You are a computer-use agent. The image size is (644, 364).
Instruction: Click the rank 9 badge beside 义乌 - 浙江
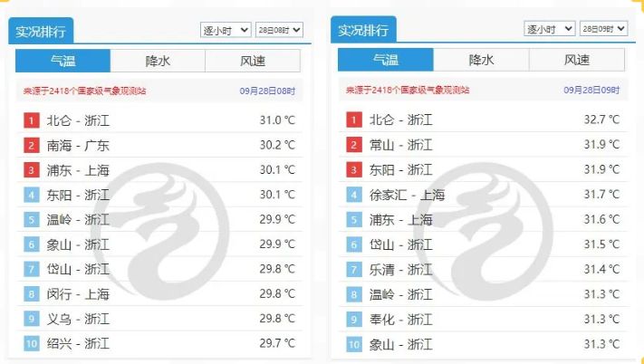point(31,319)
